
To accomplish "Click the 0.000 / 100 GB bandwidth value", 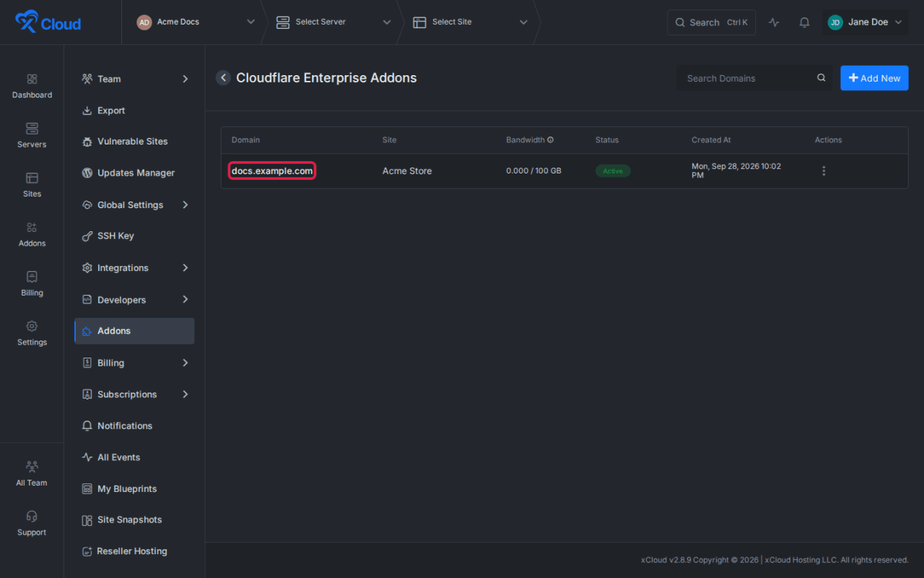I will click(x=533, y=171).
